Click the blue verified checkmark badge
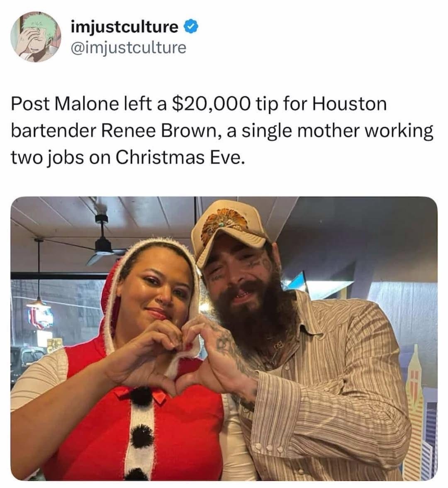 pos(189,27)
